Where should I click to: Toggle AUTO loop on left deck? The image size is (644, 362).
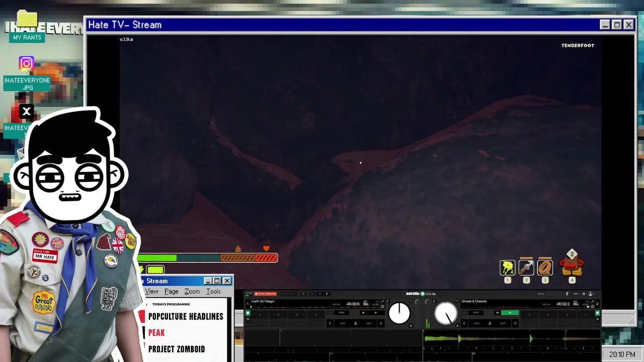click(x=343, y=323)
